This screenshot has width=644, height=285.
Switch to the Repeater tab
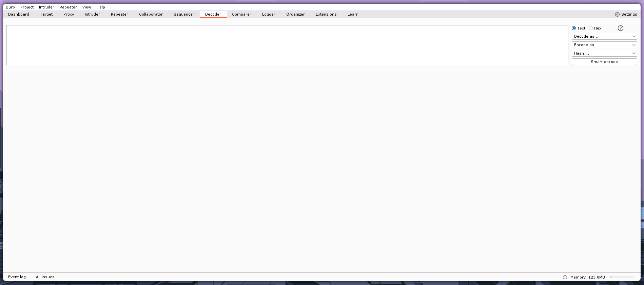(x=119, y=14)
